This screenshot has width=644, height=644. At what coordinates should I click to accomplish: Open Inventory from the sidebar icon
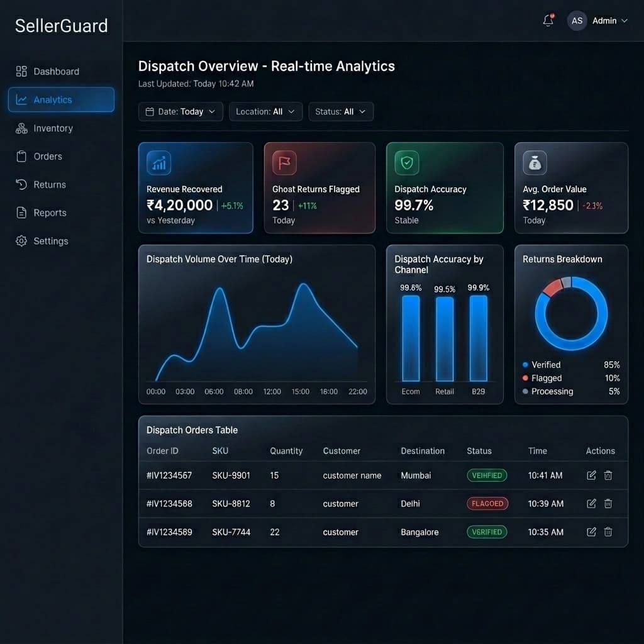pyautogui.click(x=21, y=128)
